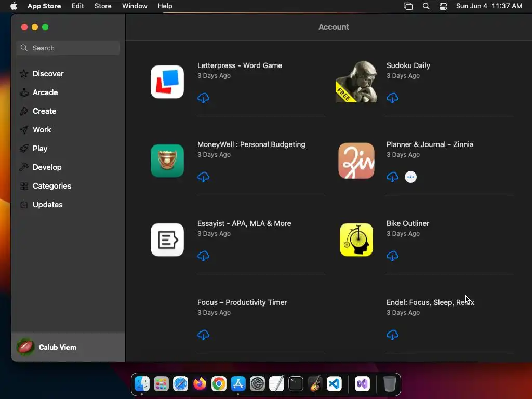532x399 pixels.
Task: Download MoneyWell Personal Budgeting via cloud icon
Action: click(203, 177)
